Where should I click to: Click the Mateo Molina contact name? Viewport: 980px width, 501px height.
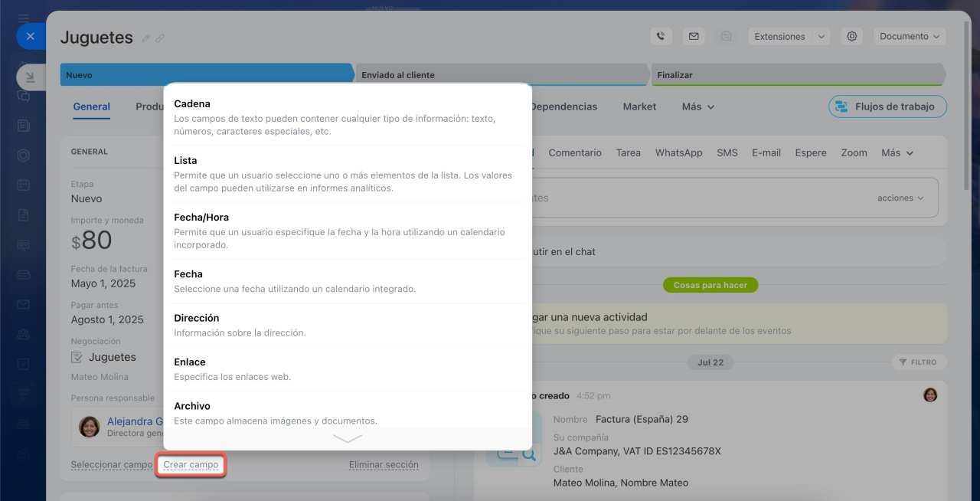(100, 377)
